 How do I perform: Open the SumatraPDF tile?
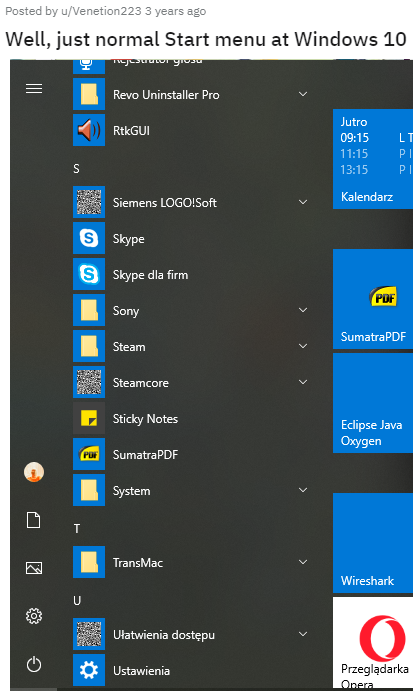(x=373, y=299)
